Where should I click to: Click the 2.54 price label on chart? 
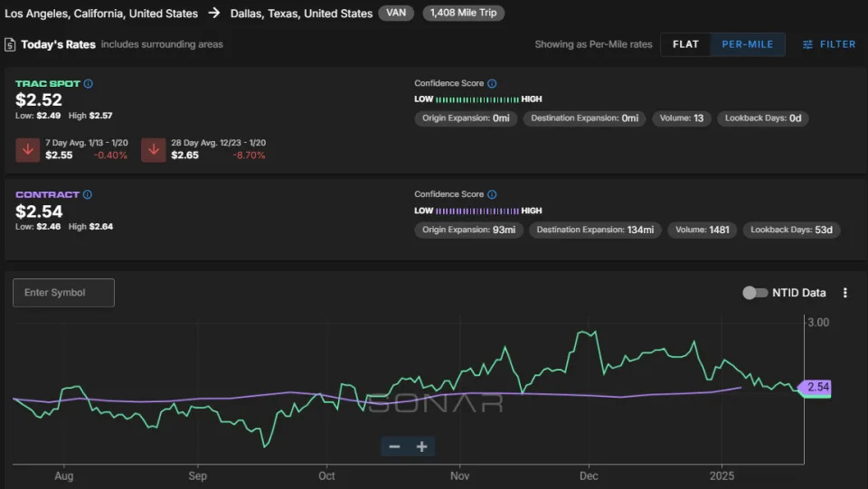click(815, 387)
